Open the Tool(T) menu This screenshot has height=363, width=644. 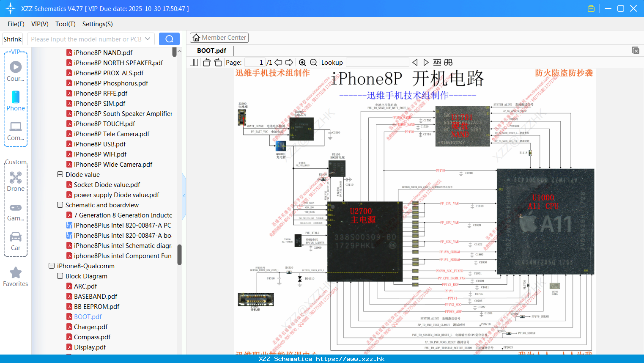66,24
